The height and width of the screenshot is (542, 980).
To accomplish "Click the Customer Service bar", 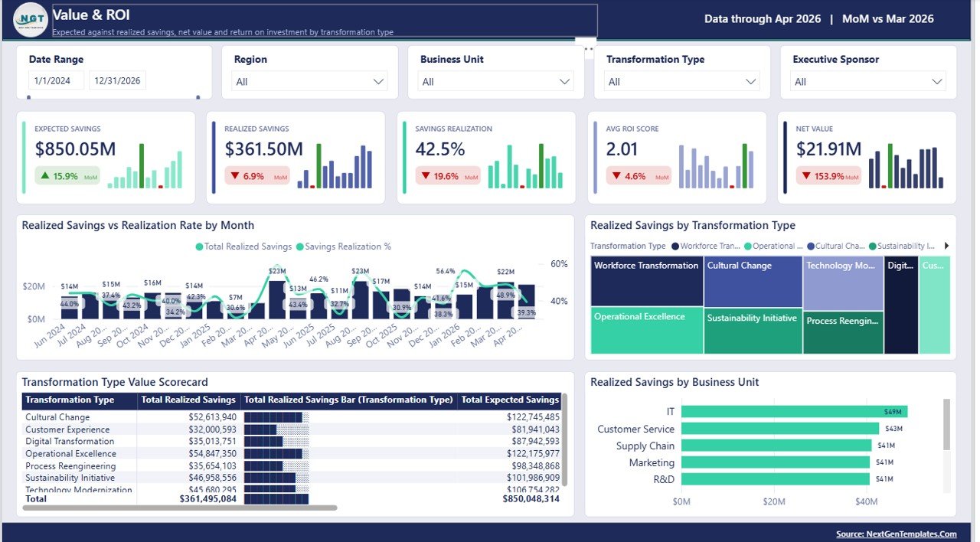I will (779, 429).
